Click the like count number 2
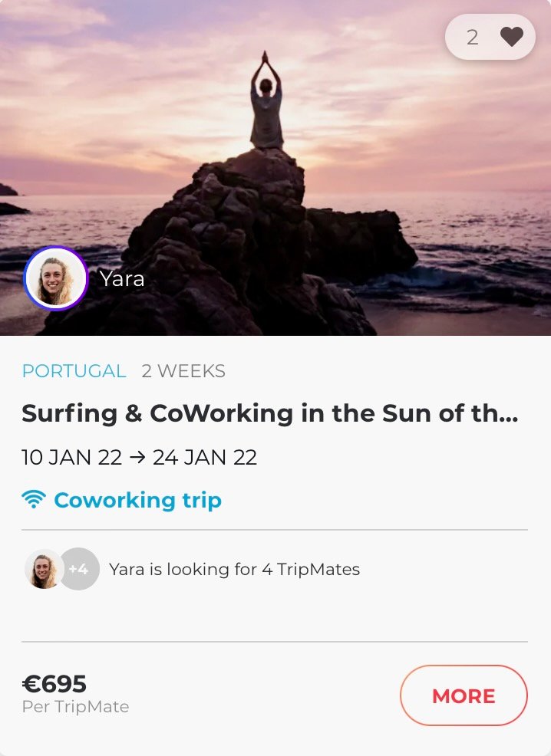551x756 pixels. point(473,37)
